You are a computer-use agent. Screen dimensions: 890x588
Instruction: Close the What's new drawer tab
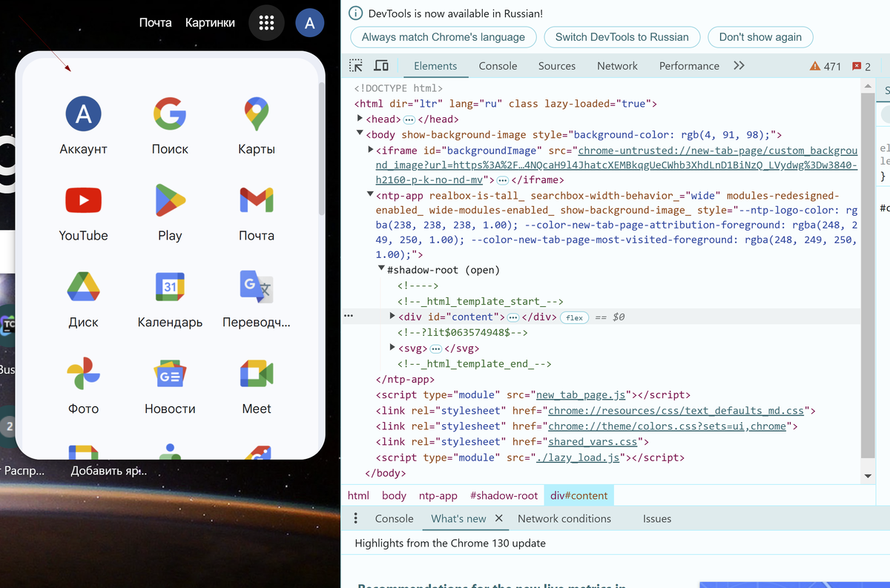498,518
